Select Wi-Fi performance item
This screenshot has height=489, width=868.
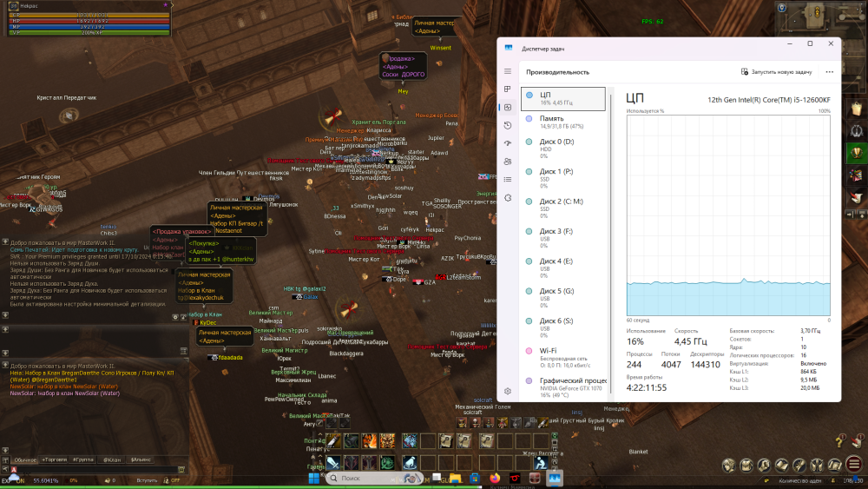tap(563, 358)
